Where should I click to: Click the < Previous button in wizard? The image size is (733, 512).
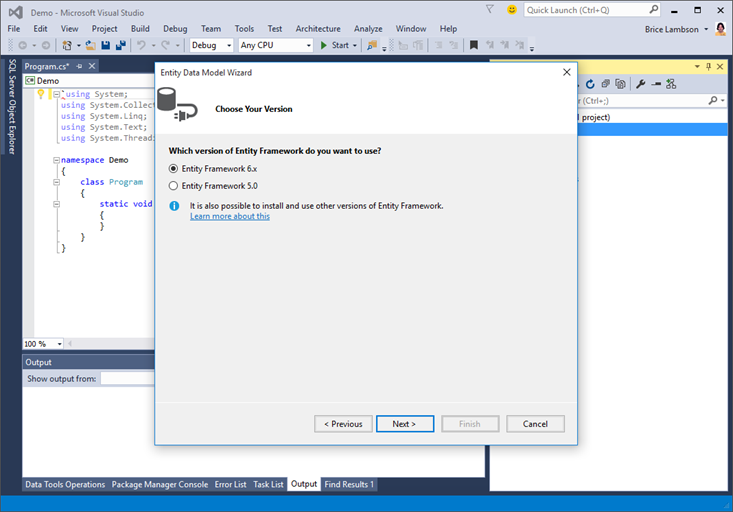[x=343, y=424]
